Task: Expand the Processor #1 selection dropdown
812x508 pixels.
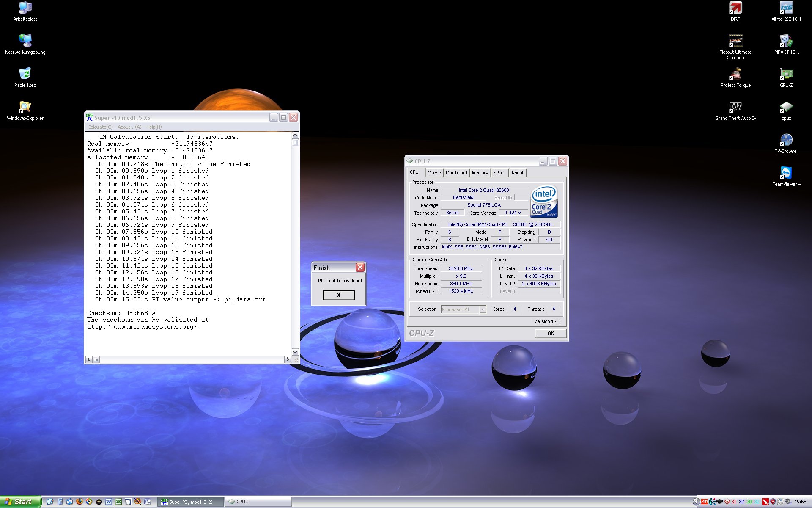Action: (483, 309)
